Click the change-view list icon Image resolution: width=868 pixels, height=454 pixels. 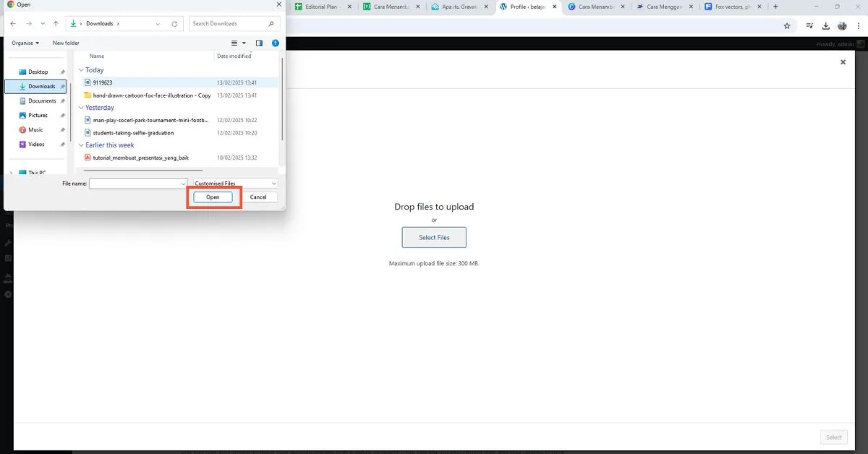[234, 43]
